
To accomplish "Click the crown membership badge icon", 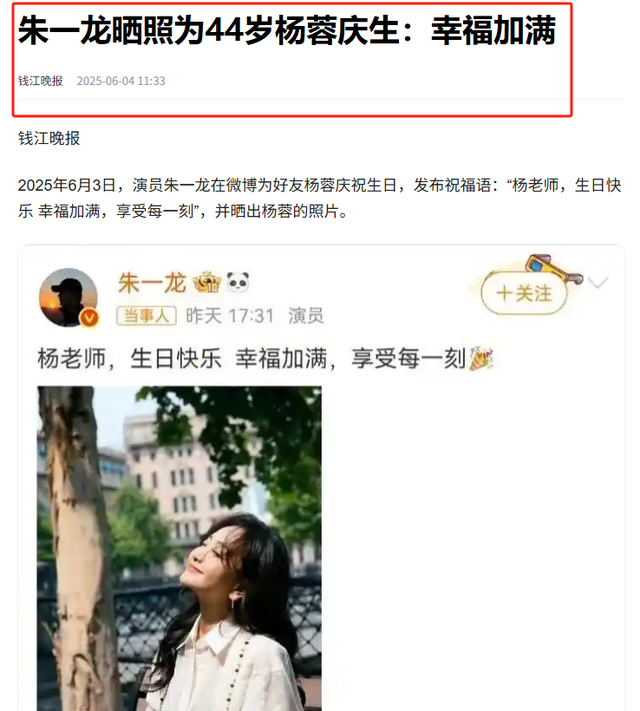I will coord(207,282).
